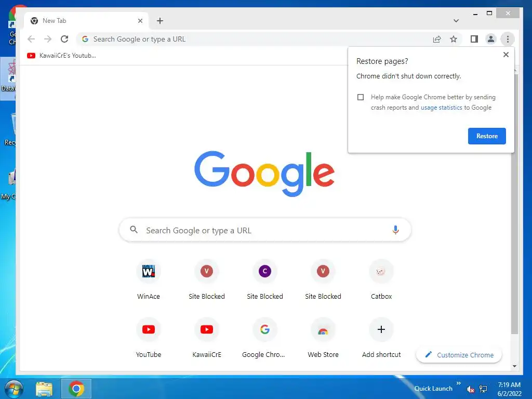
Task: Open Chrome's three-dot menu
Action: 508,39
